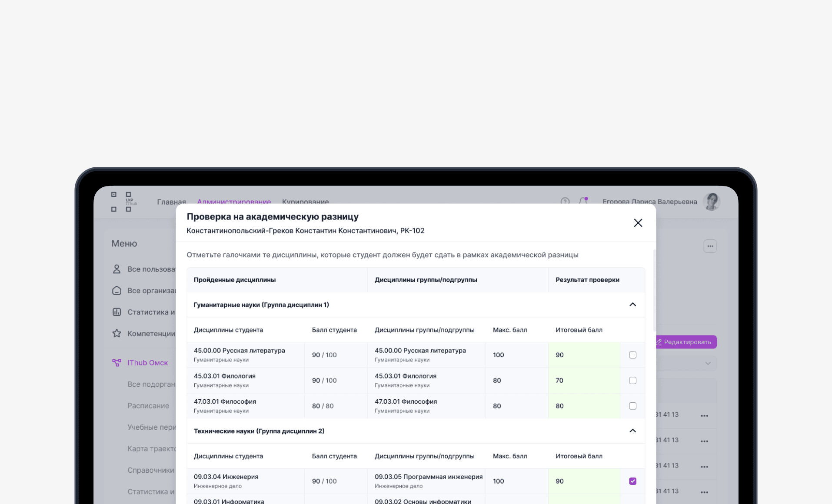This screenshot has height=504, width=832.
Task: Click the Итоговый балл 70 cell
Action: pos(584,381)
